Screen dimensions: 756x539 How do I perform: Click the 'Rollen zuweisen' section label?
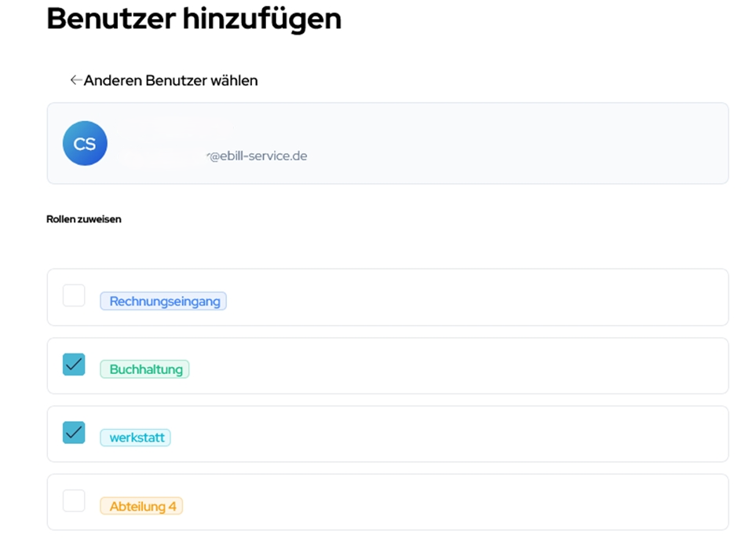[84, 219]
